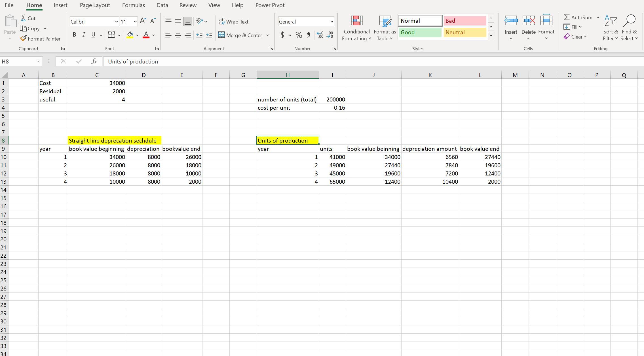Toggle Bold formatting
Viewport: 644px width, 356px height.
[74, 35]
